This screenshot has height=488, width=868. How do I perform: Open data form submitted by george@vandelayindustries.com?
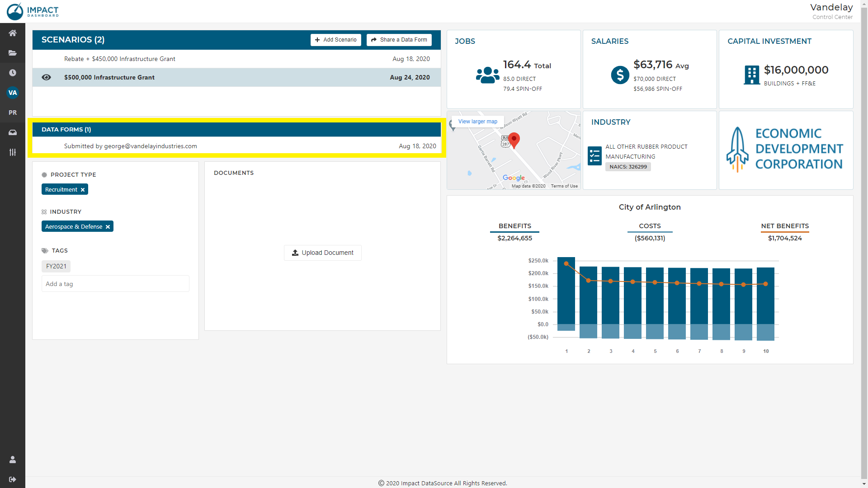click(x=131, y=146)
